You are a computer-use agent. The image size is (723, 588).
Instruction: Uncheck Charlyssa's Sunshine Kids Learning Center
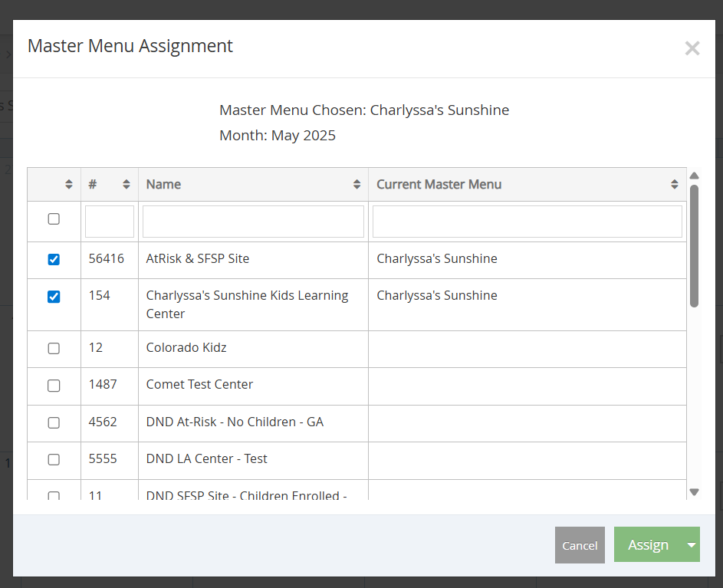point(54,295)
